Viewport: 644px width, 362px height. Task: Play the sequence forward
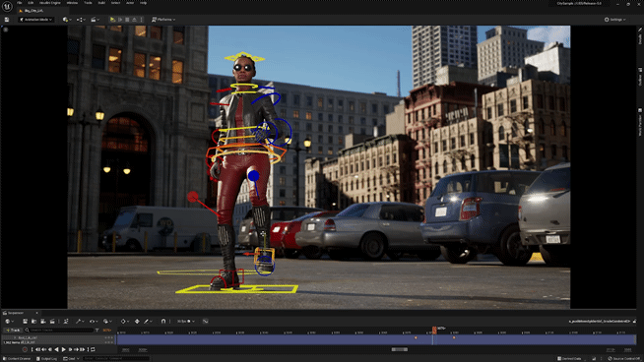[64, 349]
